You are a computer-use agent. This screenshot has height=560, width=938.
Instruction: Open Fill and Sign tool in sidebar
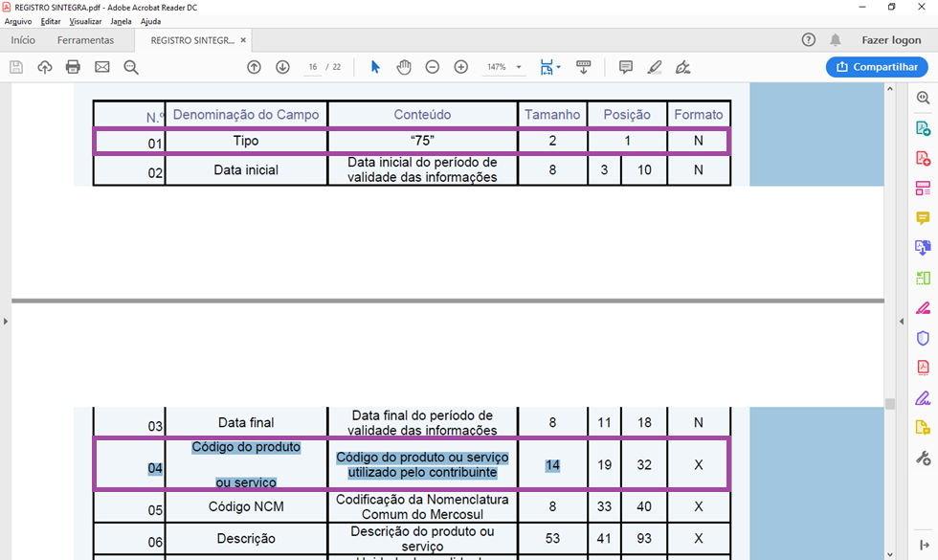click(923, 398)
